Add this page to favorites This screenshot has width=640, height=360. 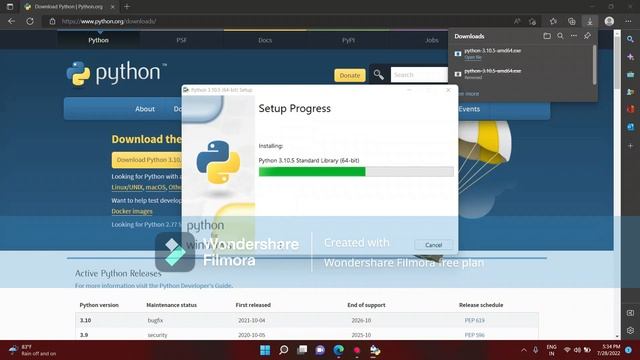532,21
